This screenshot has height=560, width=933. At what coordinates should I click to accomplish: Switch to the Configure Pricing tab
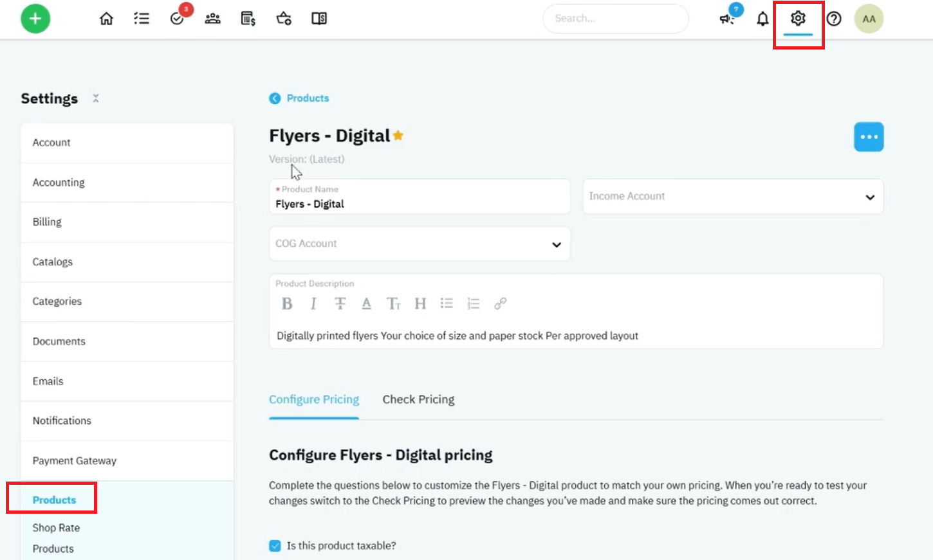[314, 399]
